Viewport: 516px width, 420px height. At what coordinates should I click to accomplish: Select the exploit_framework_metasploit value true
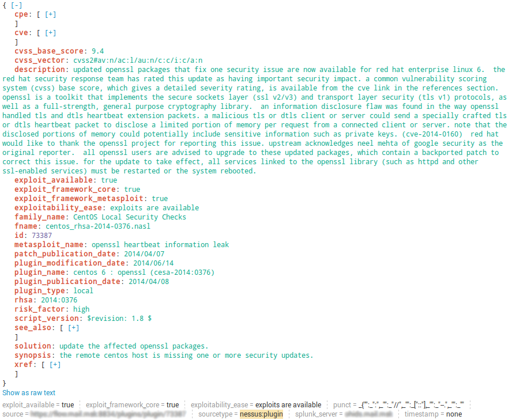[160, 198]
